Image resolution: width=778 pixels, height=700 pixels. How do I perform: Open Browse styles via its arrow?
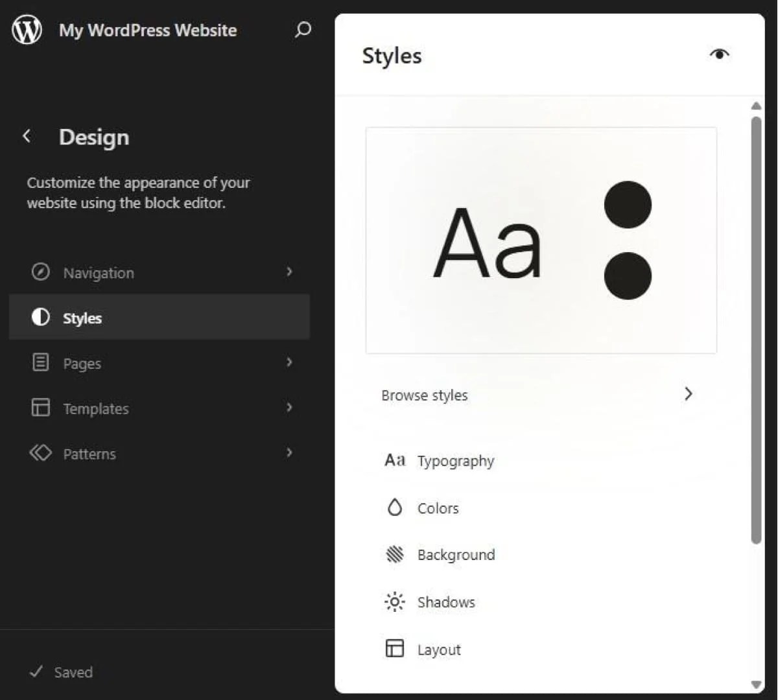689,394
